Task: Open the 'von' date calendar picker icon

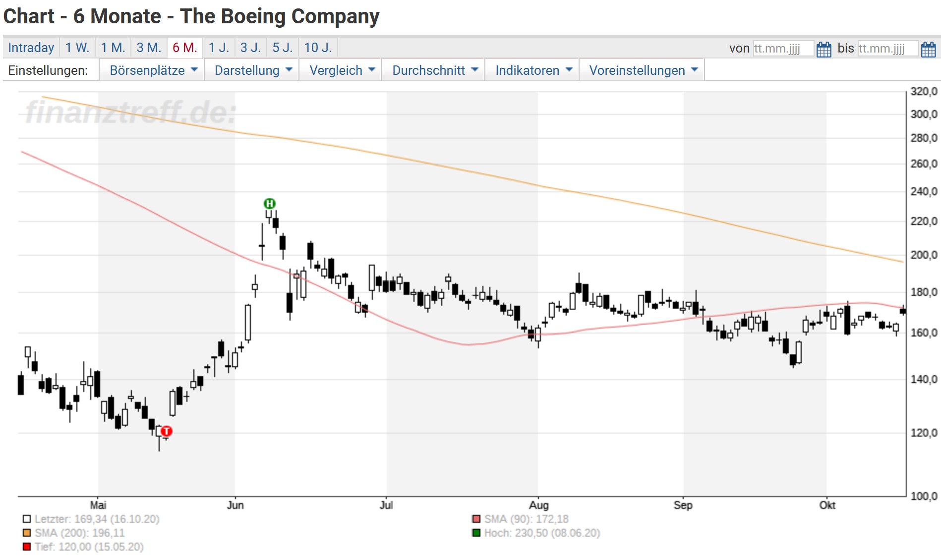Action: pos(823,49)
